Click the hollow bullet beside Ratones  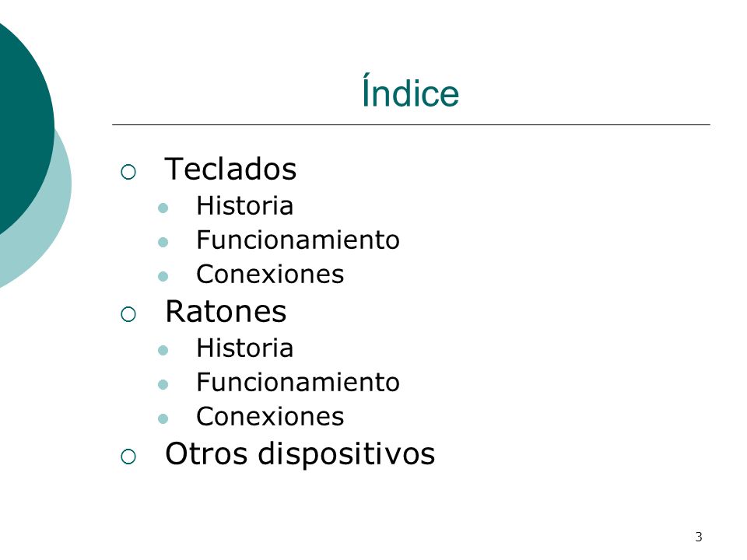pyautogui.click(x=128, y=314)
